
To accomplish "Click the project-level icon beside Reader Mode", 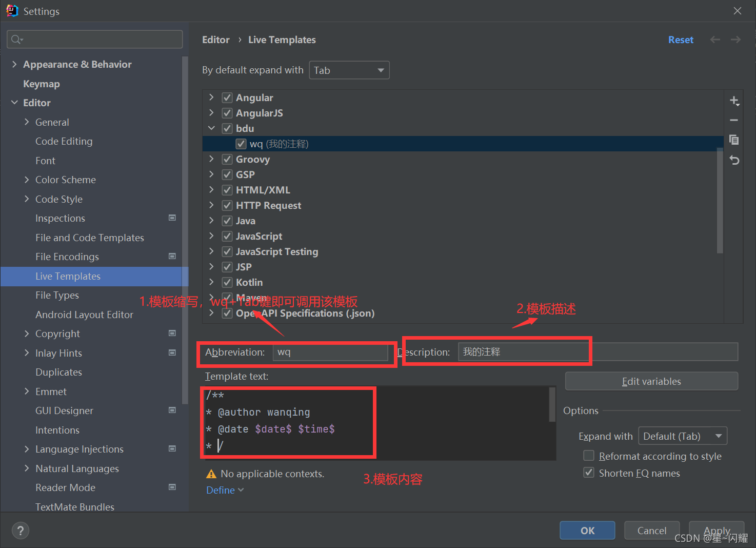I will click(x=172, y=487).
